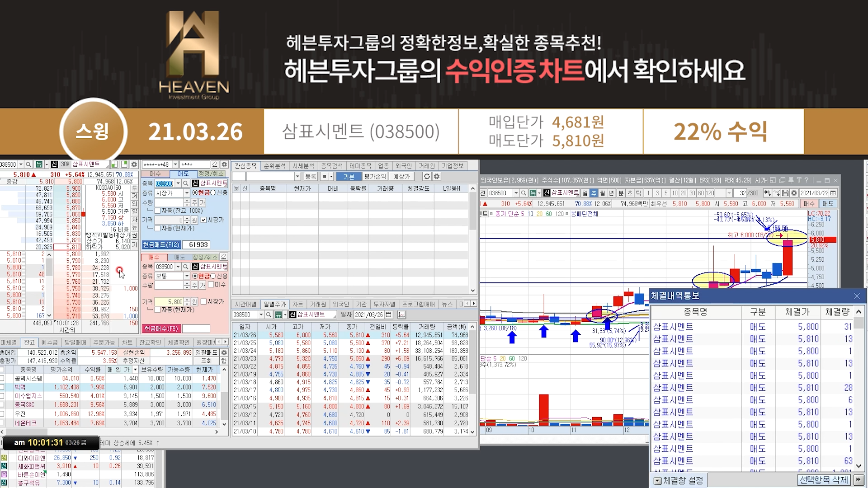868x488 pixels.
Task: Click 등록 button in watchlist
Action: coord(311,177)
